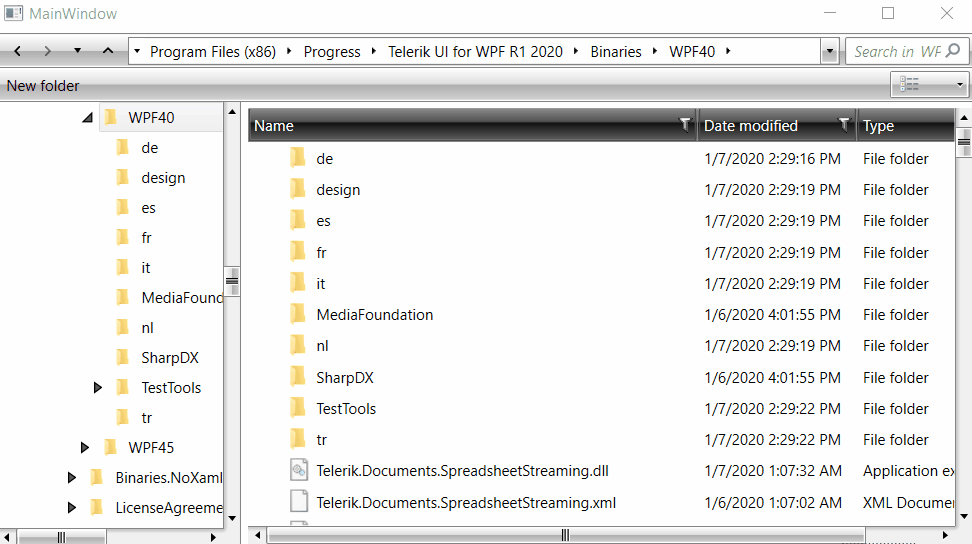Expand the LicenseAgreements tree node
Viewport: 972px width, 544px height.
click(71, 507)
